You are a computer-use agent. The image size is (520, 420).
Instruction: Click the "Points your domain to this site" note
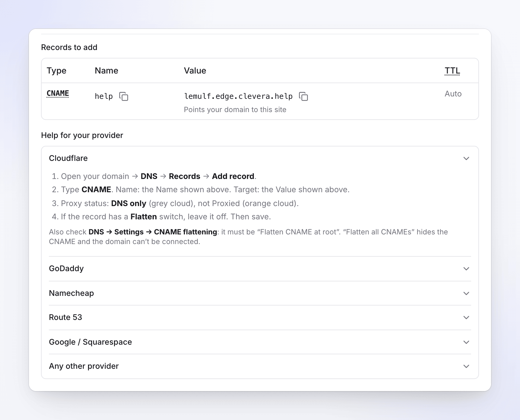pyautogui.click(x=235, y=110)
